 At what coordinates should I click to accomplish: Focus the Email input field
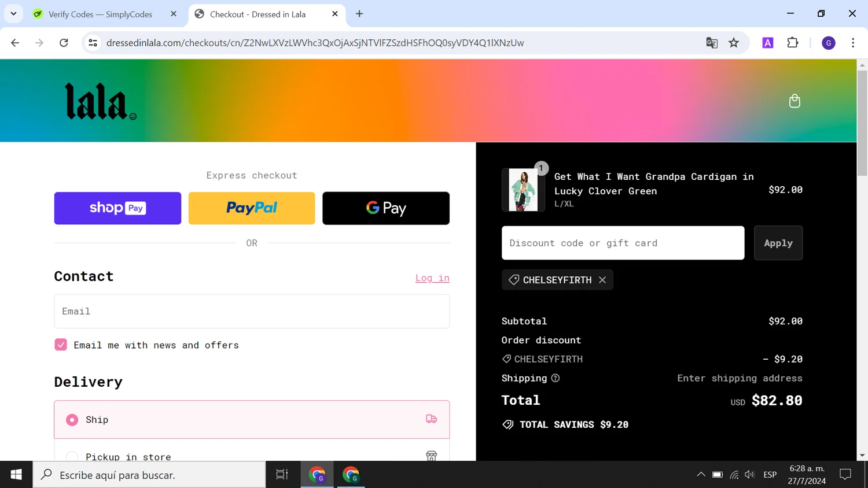252,311
